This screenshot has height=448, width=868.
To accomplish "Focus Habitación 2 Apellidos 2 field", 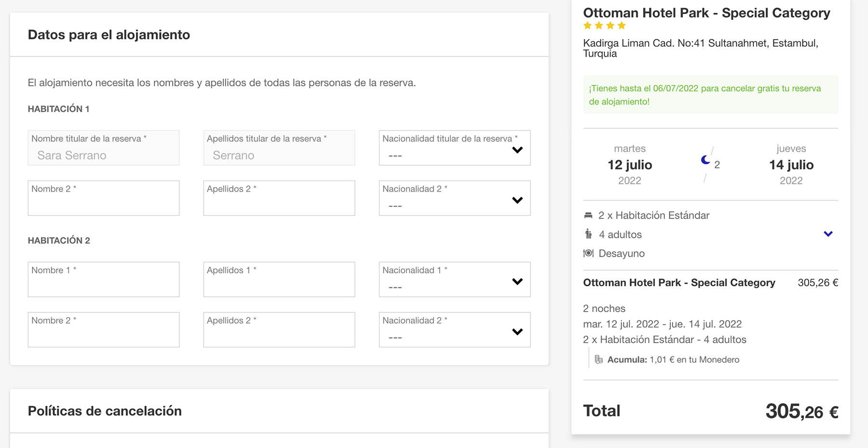I will click(279, 329).
